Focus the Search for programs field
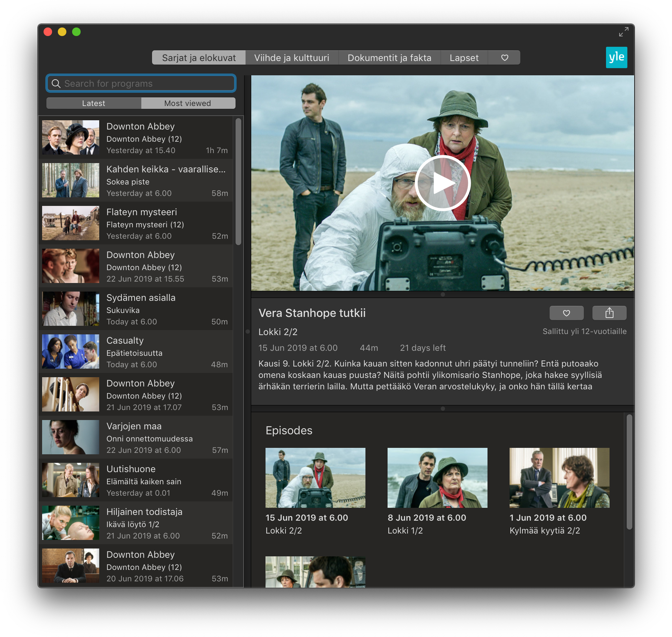 pyautogui.click(x=141, y=84)
